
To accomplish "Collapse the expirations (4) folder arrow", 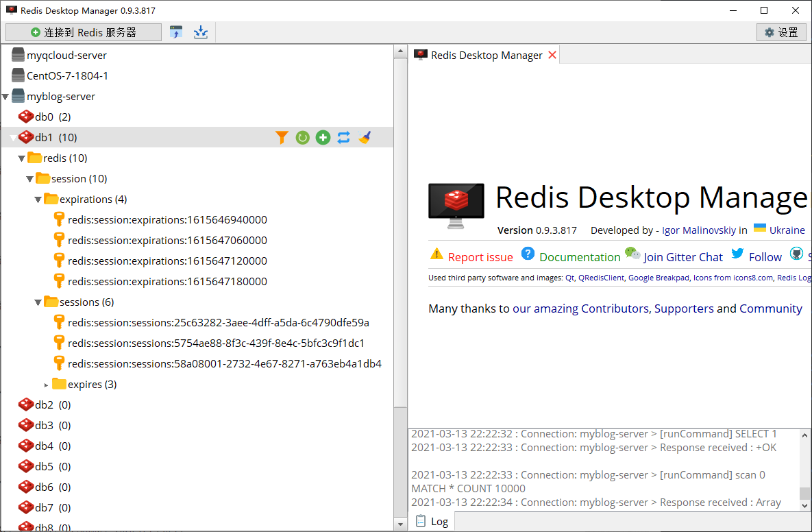I will pyautogui.click(x=38, y=199).
